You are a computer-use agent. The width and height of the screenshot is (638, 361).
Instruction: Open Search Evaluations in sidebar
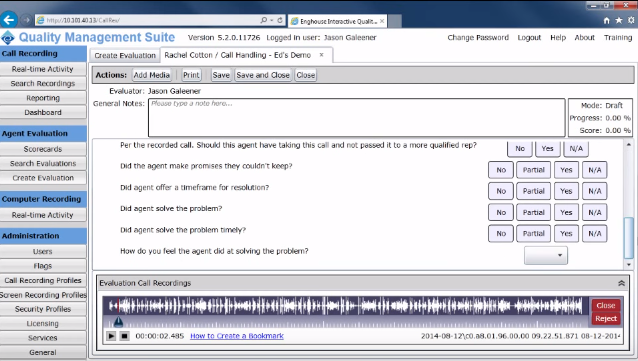(x=43, y=163)
